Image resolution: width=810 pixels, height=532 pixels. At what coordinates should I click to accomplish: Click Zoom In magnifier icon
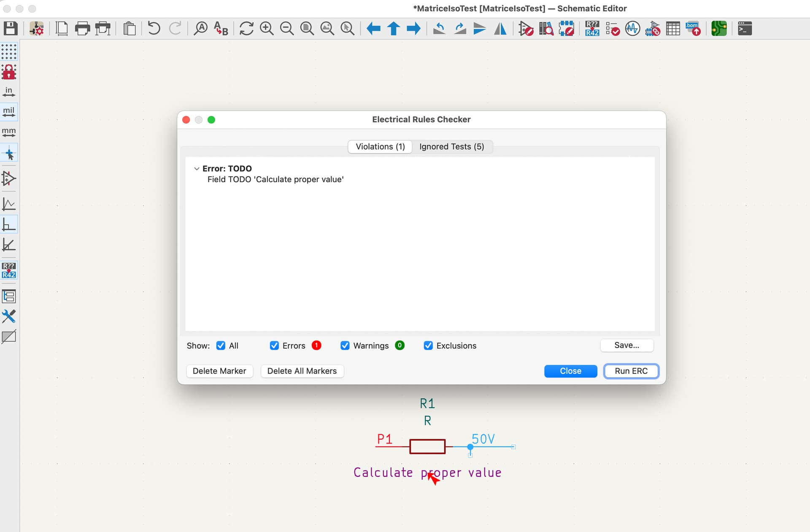click(x=267, y=29)
